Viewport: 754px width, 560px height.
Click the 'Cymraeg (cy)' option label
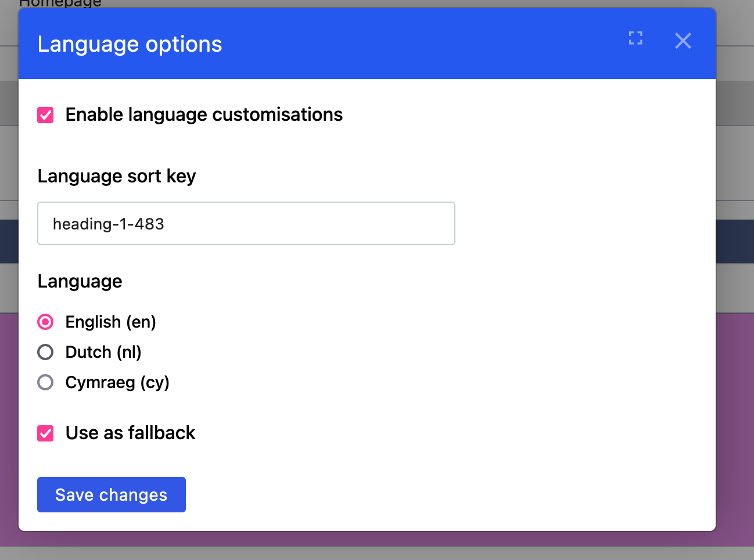(x=117, y=382)
